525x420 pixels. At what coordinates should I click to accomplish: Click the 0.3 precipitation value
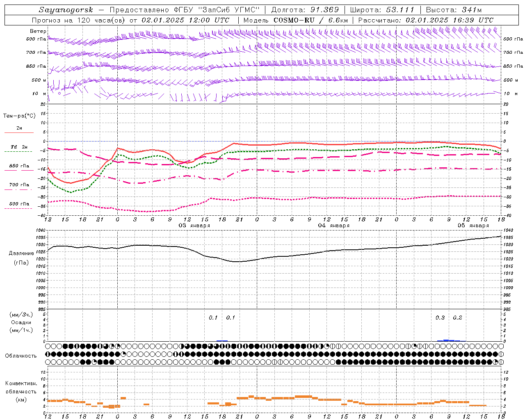tap(440, 318)
